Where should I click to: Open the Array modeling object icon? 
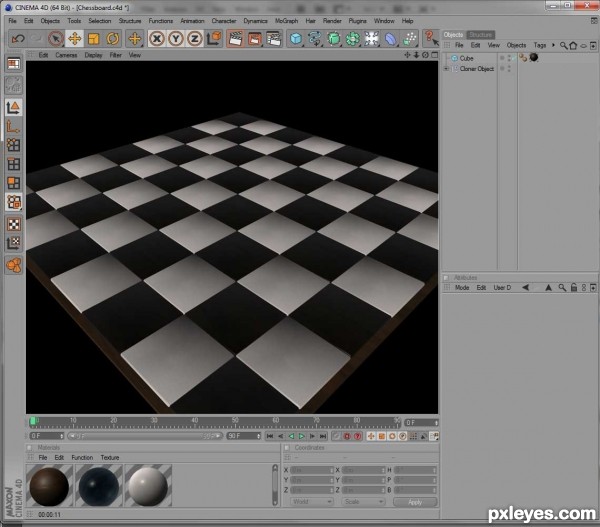pyautogui.click(x=353, y=39)
